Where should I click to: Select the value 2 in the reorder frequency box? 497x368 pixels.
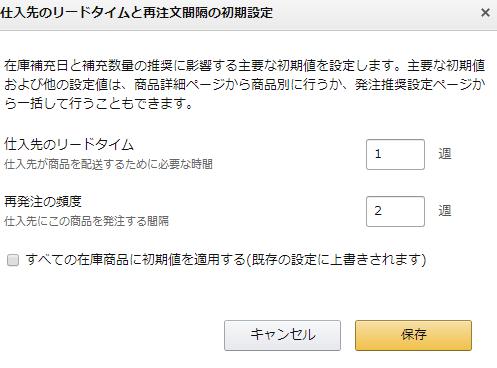tap(378, 211)
